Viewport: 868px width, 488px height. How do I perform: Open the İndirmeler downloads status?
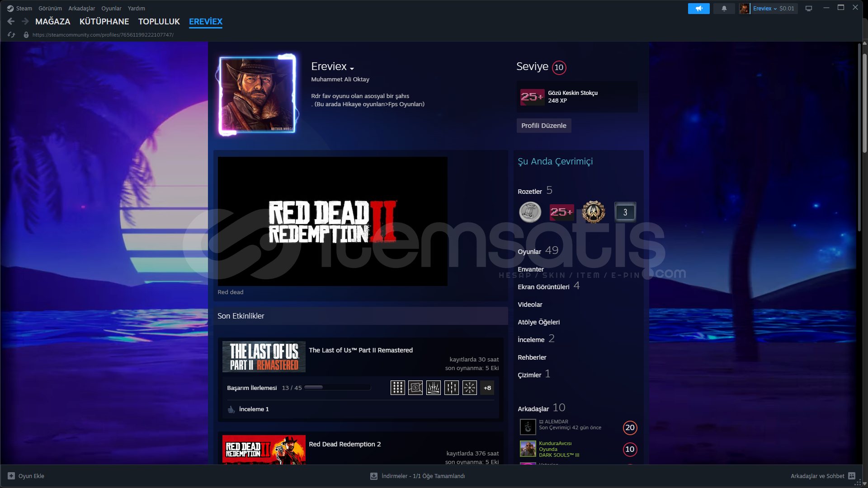423,476
